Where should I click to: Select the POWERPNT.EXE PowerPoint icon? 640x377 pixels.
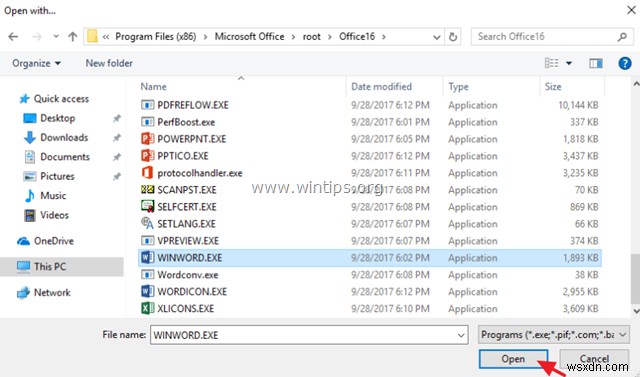pos(147,139)
